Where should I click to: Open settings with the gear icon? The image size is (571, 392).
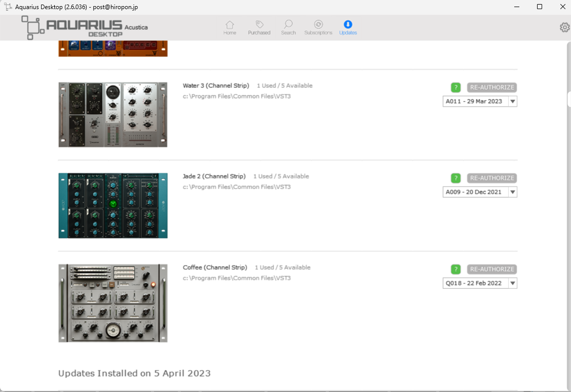pos(564,27)
